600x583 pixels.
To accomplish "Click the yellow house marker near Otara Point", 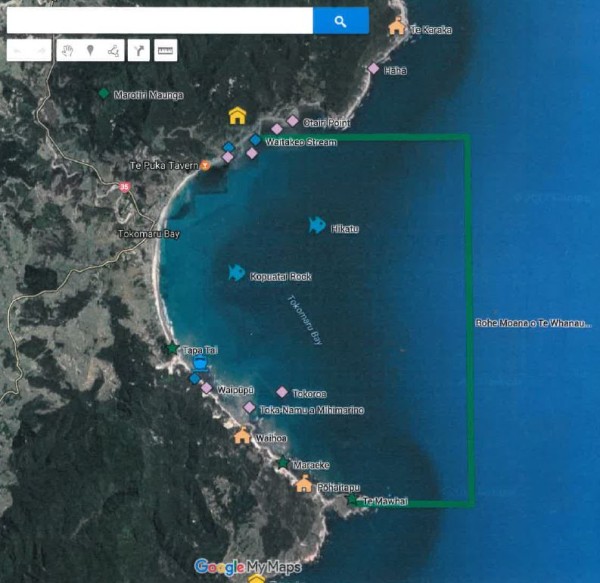I will 237,115.
